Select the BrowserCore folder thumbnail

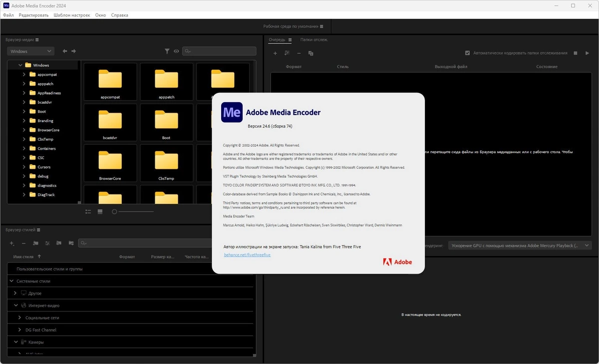(x=110, y=163)
